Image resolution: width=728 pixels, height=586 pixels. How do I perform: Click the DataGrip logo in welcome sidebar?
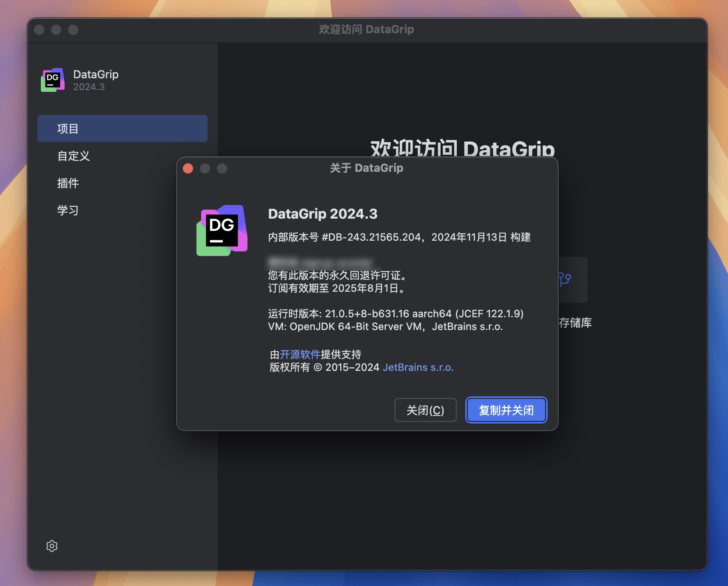point(53,80)
